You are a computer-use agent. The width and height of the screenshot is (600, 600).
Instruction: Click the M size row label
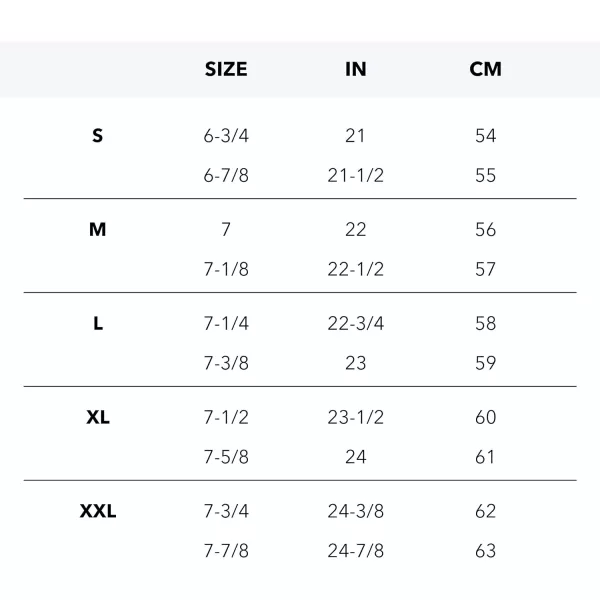pos(97,230)
